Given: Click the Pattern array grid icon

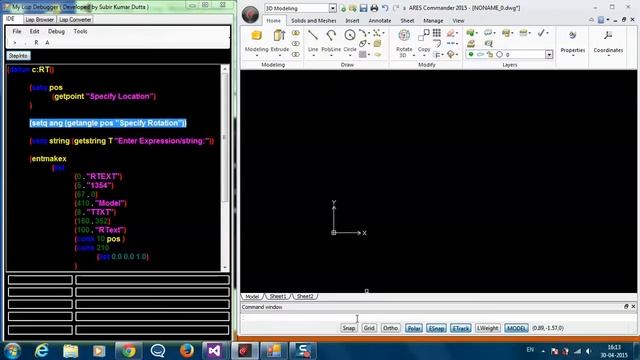Looking at the screenshot, I should click(437, 33).
